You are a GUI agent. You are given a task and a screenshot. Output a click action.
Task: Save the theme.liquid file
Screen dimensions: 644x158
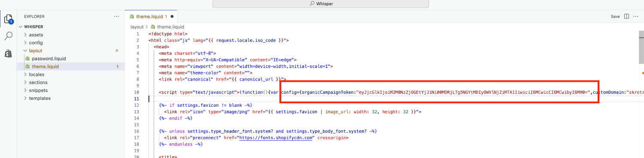[x=615, y=16]
